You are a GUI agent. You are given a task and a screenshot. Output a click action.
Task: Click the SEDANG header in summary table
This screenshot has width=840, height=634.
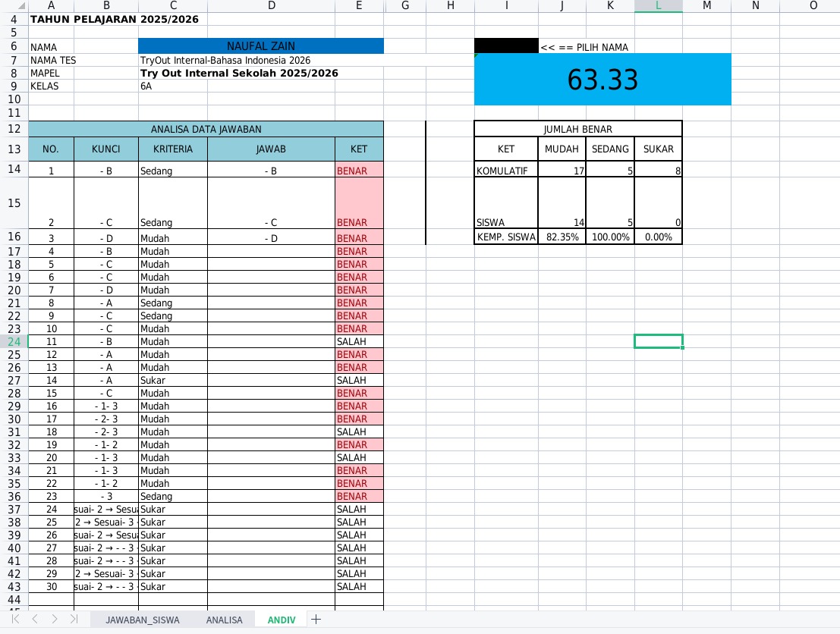(610, 149)
